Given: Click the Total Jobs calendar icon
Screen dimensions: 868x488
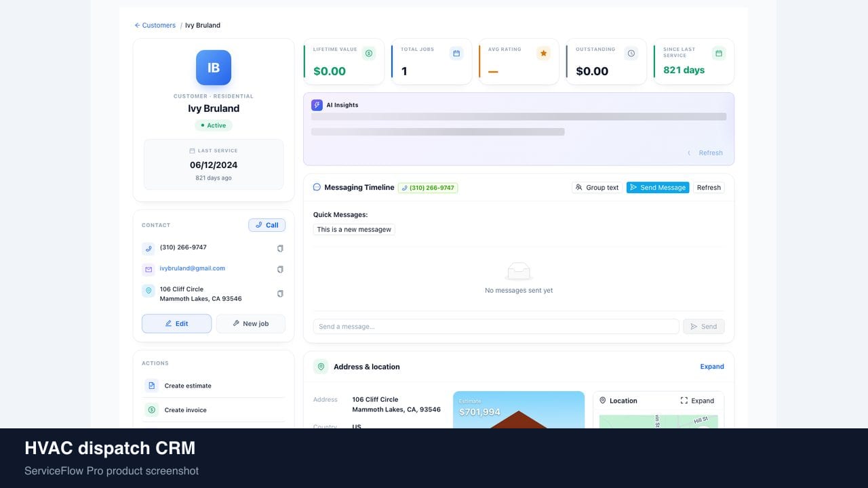Looking at the screenshot, I should 456,53.
